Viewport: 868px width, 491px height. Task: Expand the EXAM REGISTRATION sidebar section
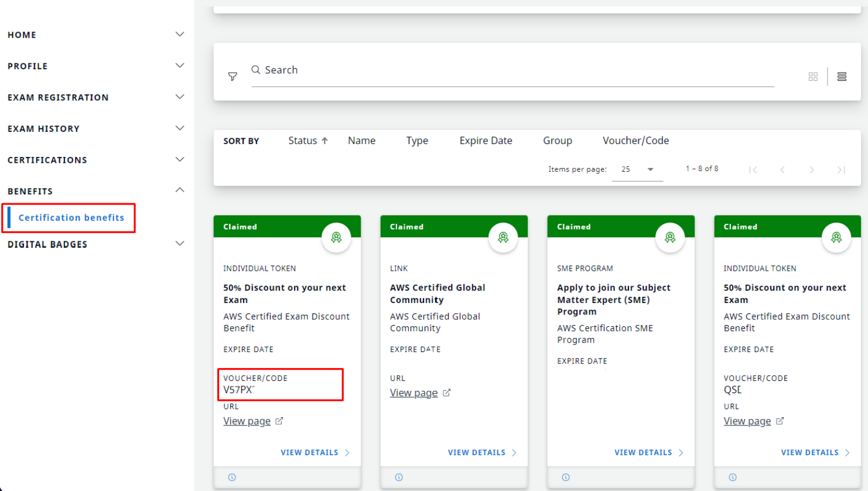tap(180, 97)
